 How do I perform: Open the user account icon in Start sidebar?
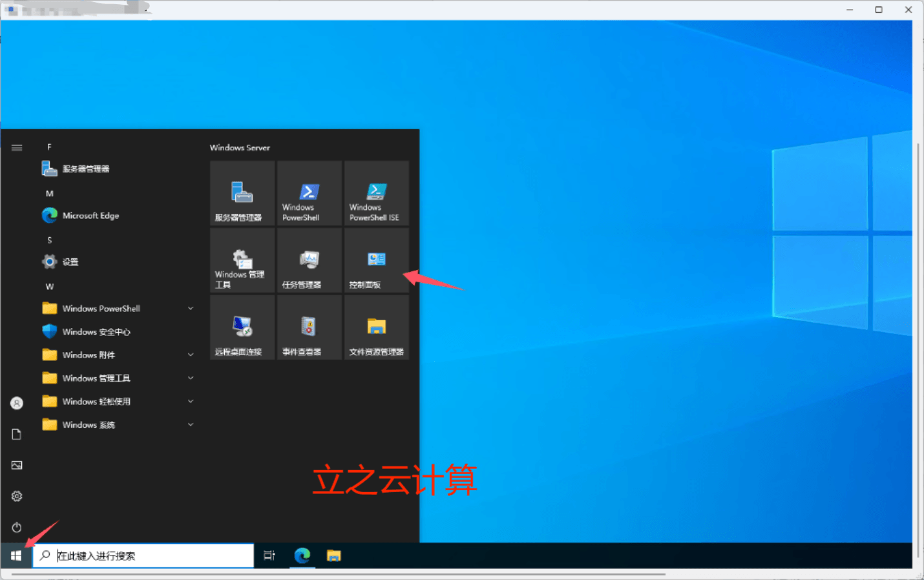point(17,403)
